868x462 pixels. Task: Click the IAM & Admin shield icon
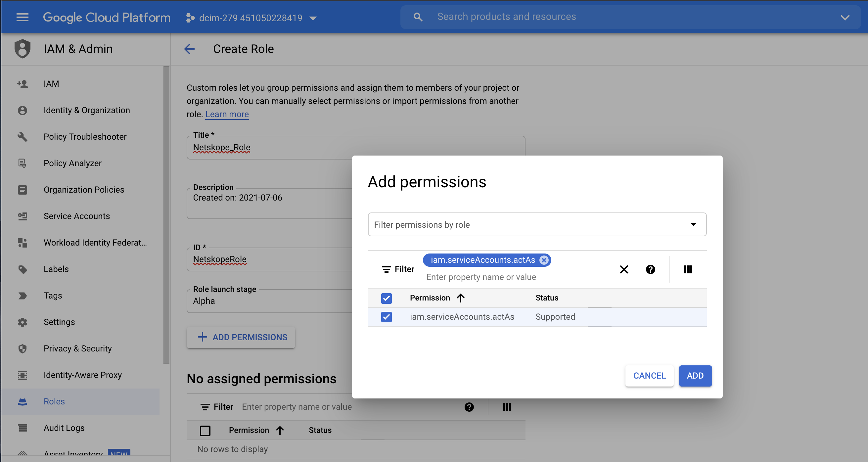coord(22,49)
